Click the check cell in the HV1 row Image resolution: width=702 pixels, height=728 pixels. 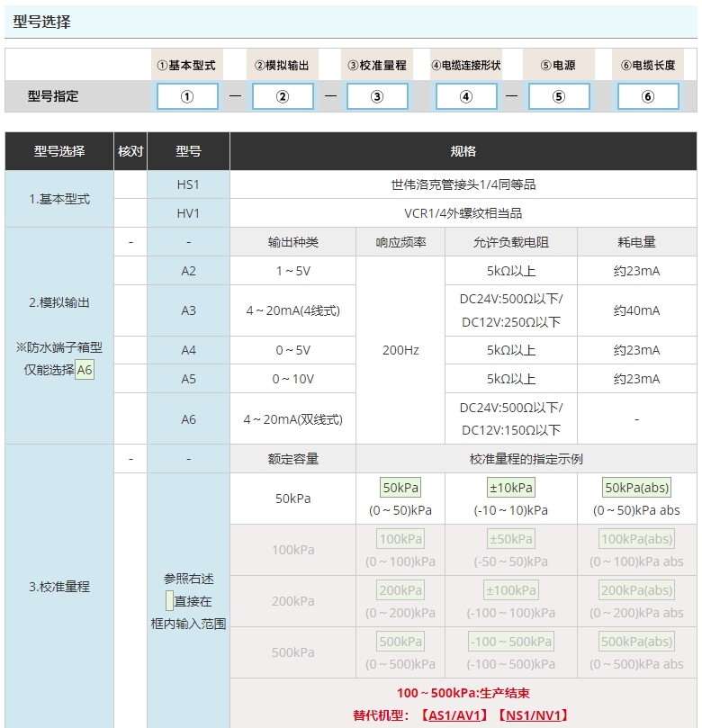[x=130, y=213]
